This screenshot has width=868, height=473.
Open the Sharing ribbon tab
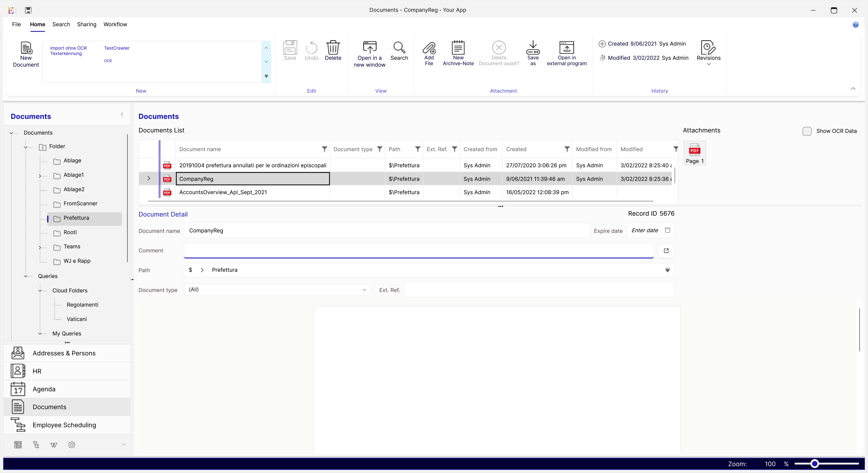(87, 24)
